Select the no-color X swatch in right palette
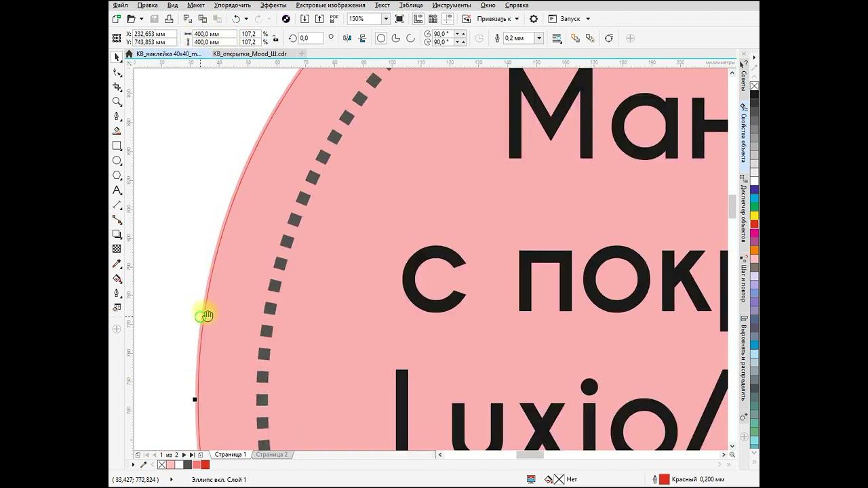868x488 pixels. click(754, 86)
